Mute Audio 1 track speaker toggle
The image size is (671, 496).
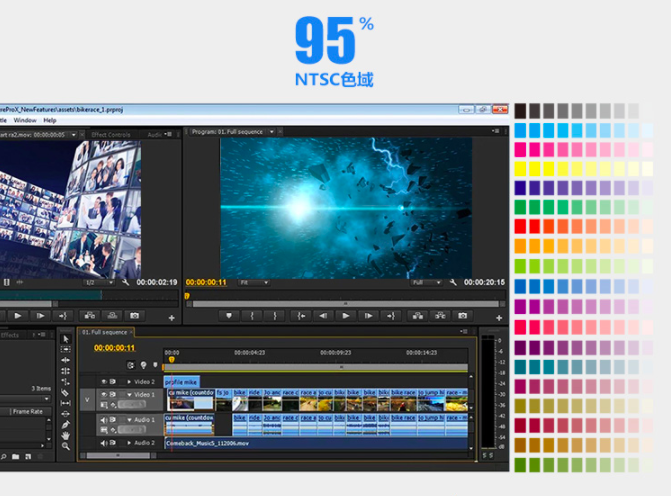coord(103,418)
